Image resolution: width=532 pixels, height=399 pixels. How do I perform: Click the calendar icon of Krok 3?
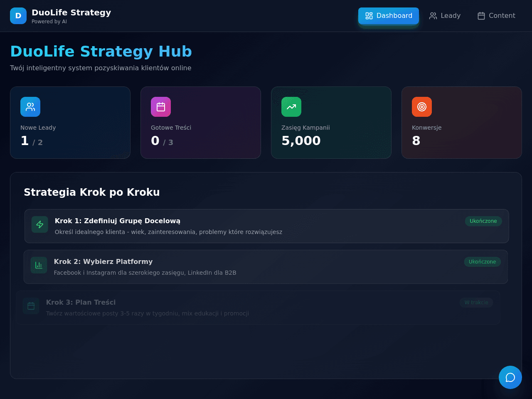pos(31,306)
